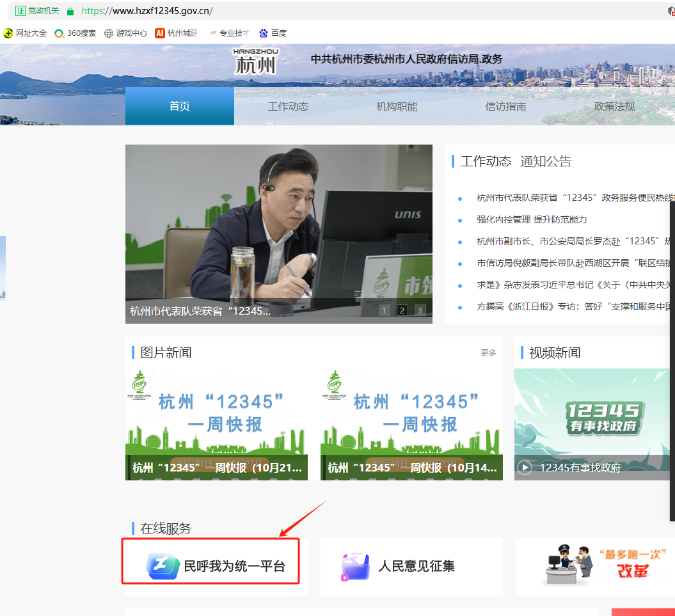Viewport: 675px width, 616px height.
Task: Open the 工作动态 navigation menu
Action: coord(288,106)
